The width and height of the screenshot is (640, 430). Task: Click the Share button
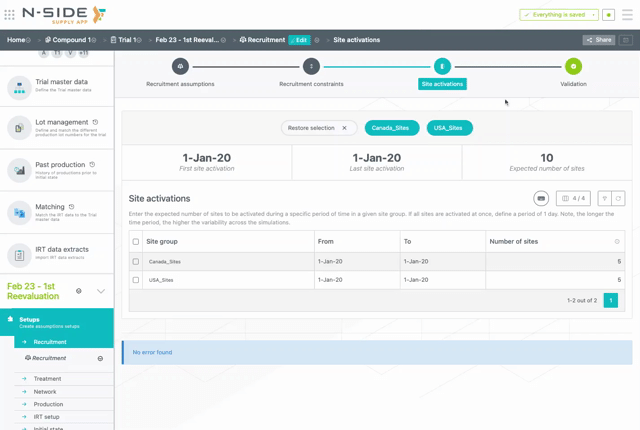[x=599, y=40]
